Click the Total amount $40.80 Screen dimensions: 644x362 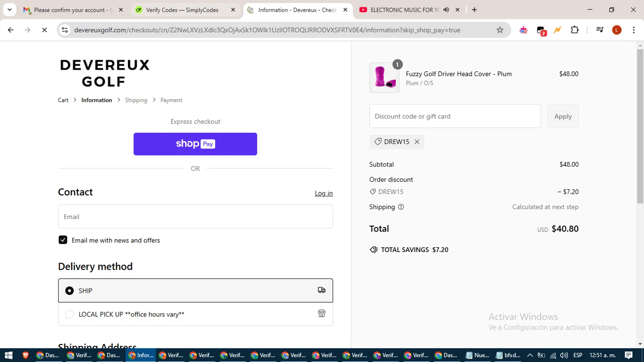coord(565,229)
